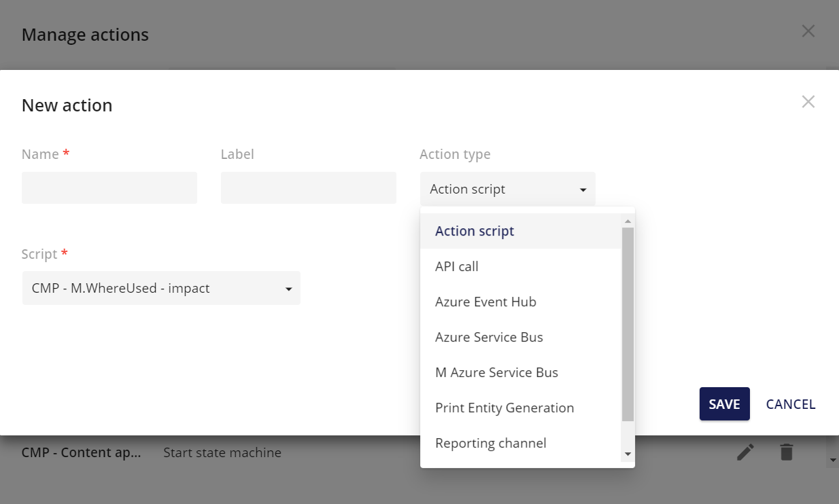839x504 pixels.
Task: Click the small dropdown arrow at bottom right edge
Action: (833, 460)
